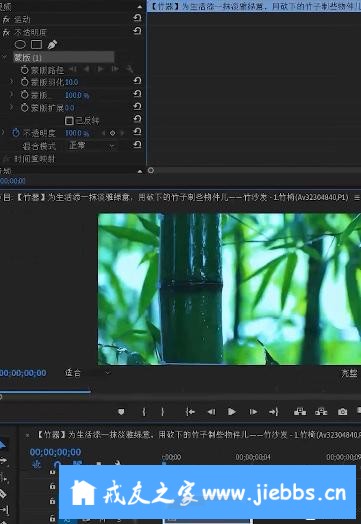361x524 pixels.
Task: Expand the 不透明度 100.0% parameter
Action: click(x=3, y=133)
